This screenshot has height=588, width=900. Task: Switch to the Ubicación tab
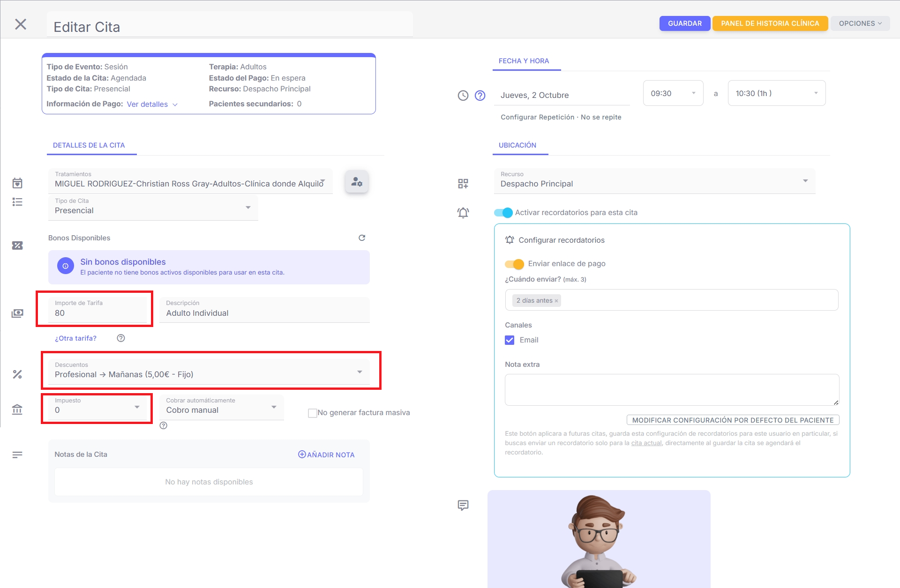517,145
